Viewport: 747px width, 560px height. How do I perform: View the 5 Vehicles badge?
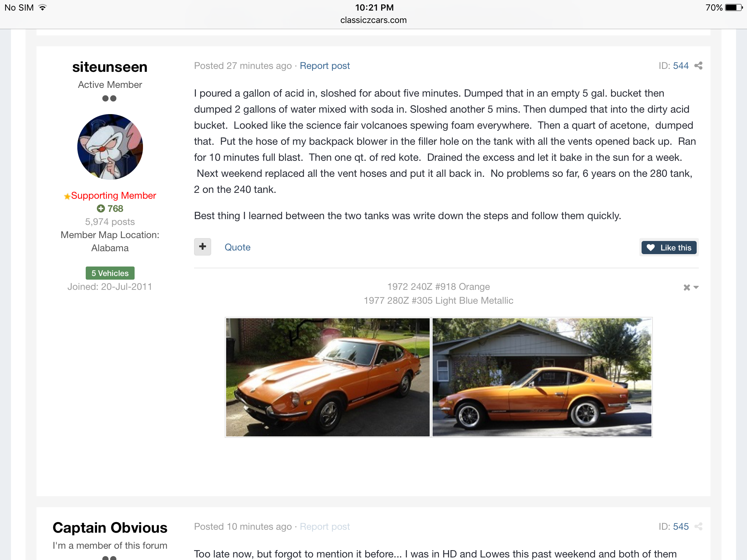[110, 273]
